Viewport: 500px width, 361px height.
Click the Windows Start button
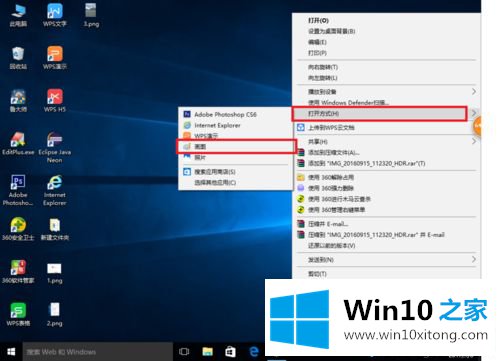pos(11,352)
